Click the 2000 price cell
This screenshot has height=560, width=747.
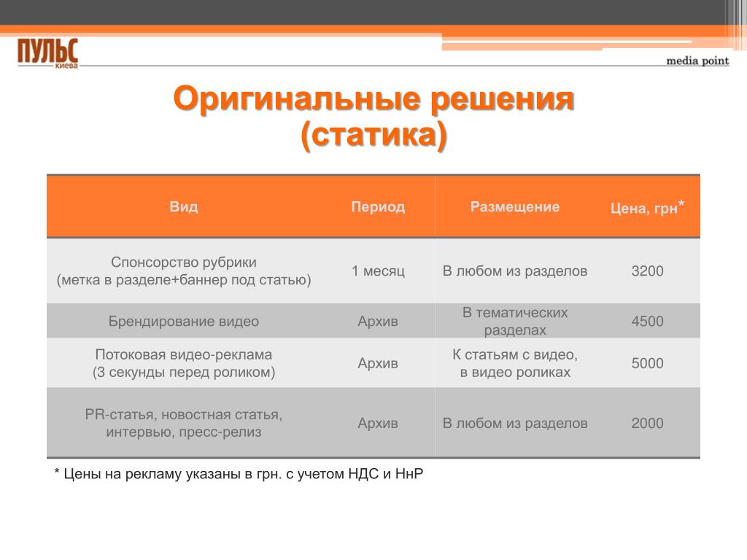[648, 424]
